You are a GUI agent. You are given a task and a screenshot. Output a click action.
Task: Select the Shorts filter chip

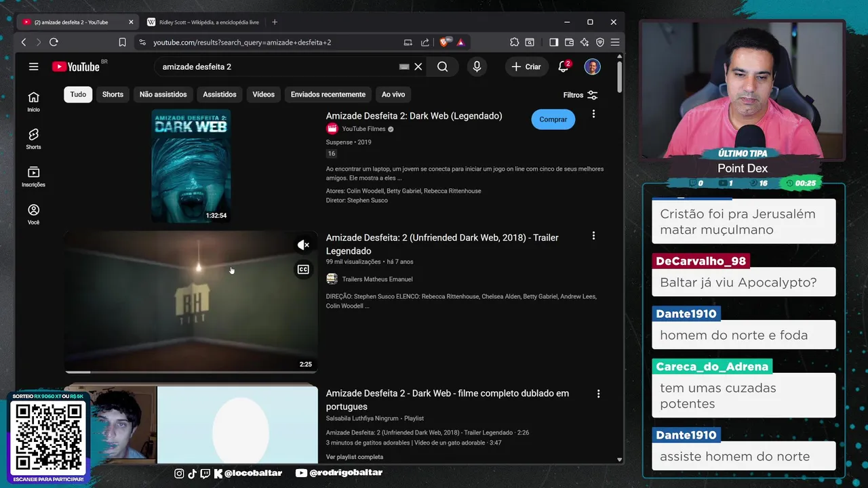(x=113, y=94)
